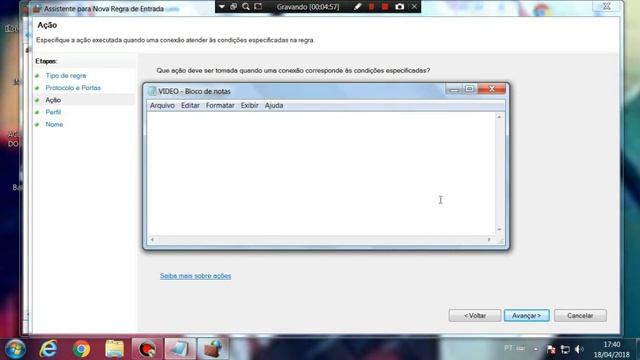The image size is (640, 360).
Task: Click the firewall wizard title bar icon
Action: pyautogui.click(x=37, y=9)
